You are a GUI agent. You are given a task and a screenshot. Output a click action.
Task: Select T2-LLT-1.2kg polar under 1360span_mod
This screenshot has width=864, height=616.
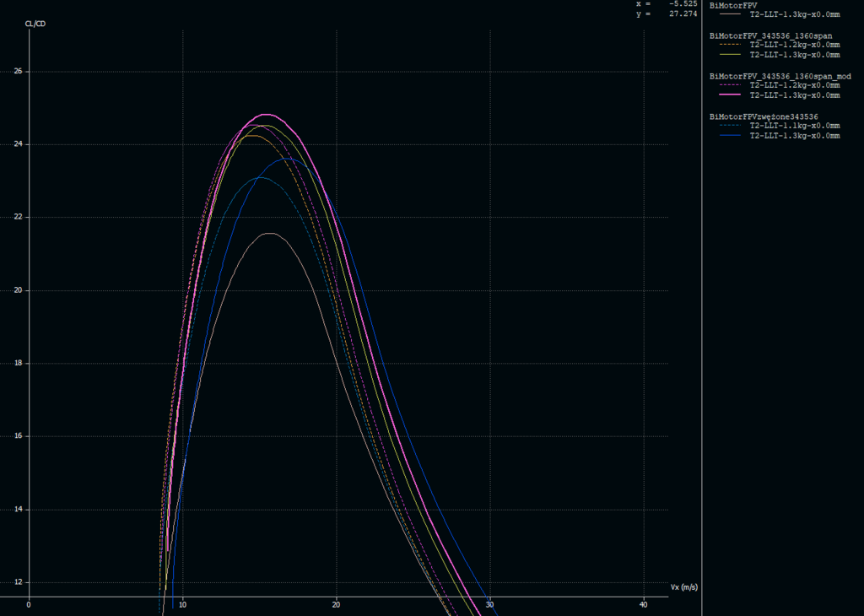(794, 85)
